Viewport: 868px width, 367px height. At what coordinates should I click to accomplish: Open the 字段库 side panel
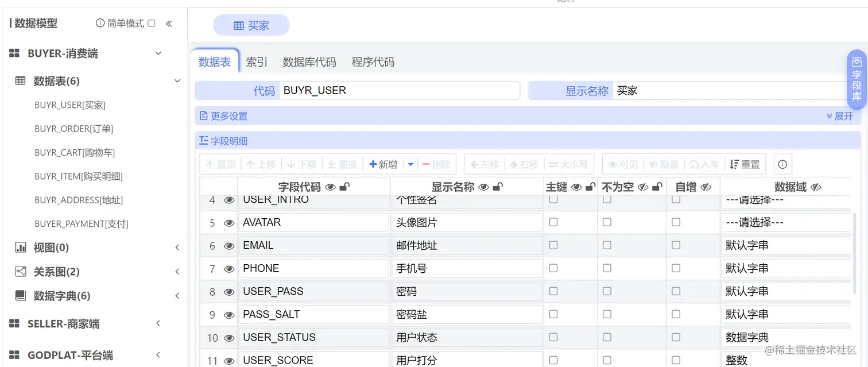(857, 79)
